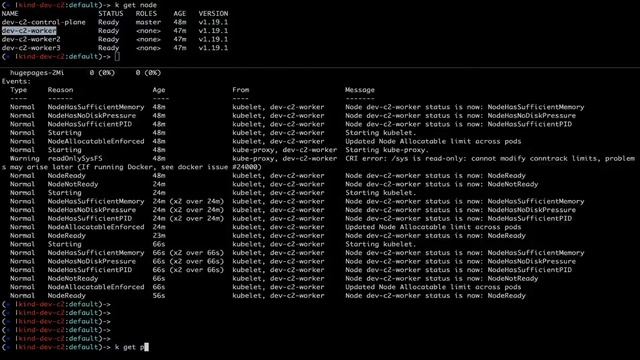The height and width of the screenshot is (360, 640).
Task: Click the Type column header in events
Action: [18, 90]
